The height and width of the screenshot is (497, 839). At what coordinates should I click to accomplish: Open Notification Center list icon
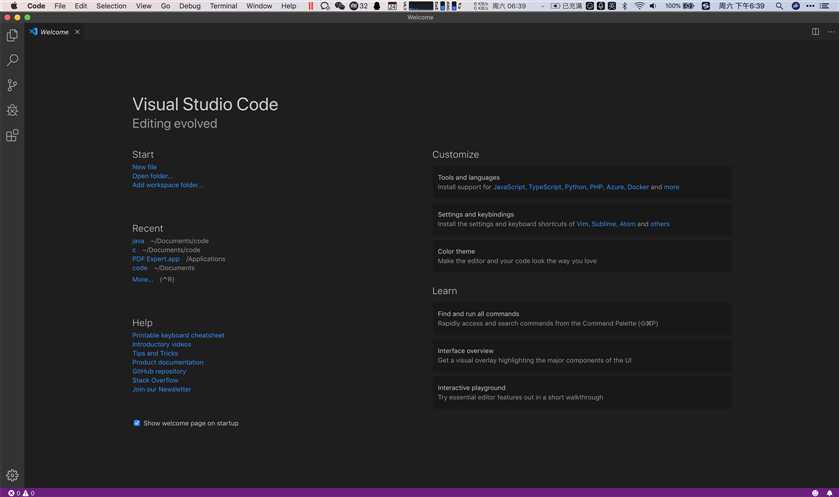click(825, 6)
